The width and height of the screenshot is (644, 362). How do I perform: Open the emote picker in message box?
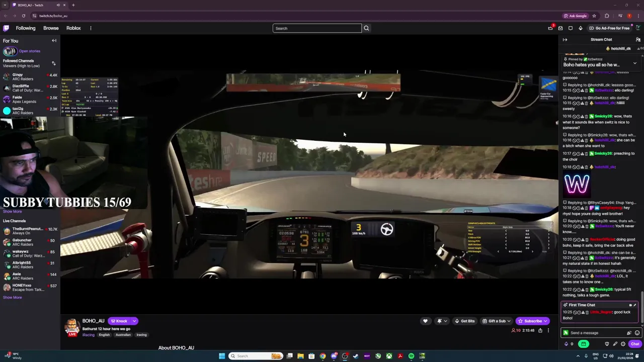[x=637, y=333]
